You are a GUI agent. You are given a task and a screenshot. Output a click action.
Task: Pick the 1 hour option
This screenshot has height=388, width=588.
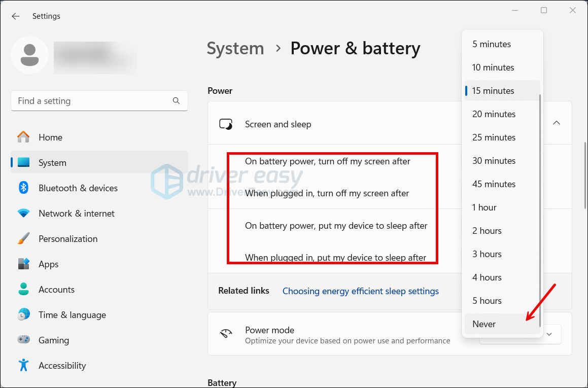coord(485,207)
